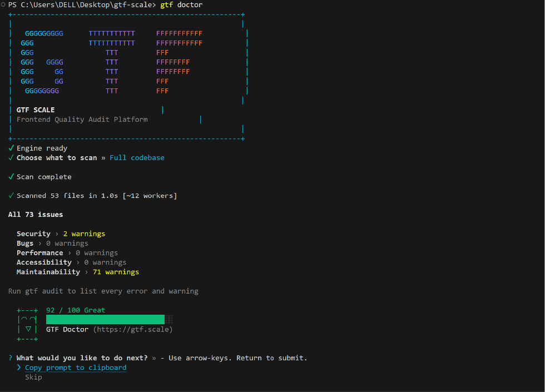
Task: Click the '2 warnings' security count
Action: click(84, 234)
